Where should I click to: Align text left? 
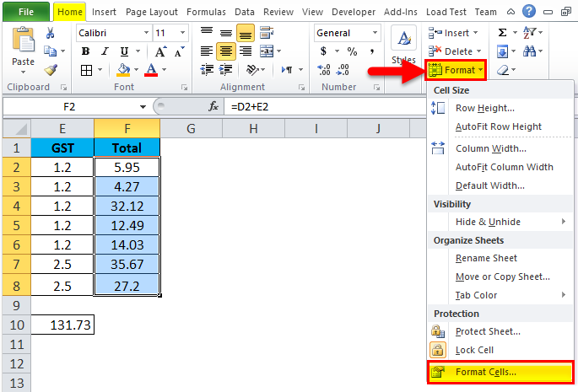click(207, 51)
